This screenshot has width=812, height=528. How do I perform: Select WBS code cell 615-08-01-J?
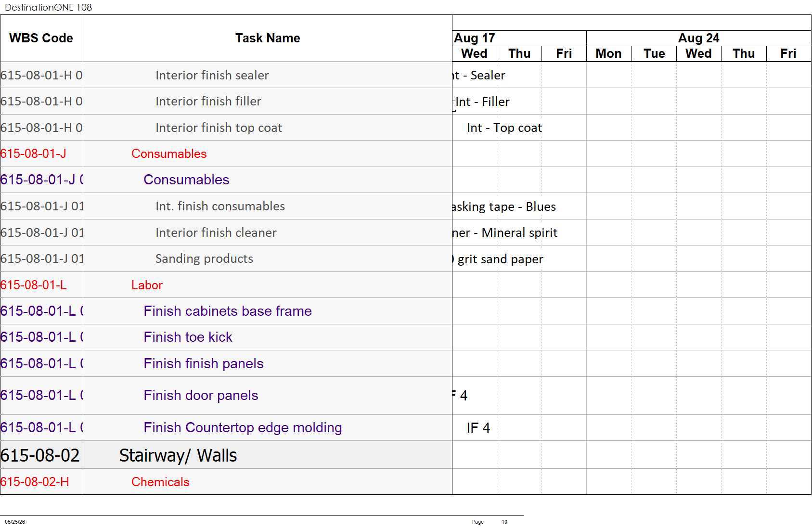(33, 154)
